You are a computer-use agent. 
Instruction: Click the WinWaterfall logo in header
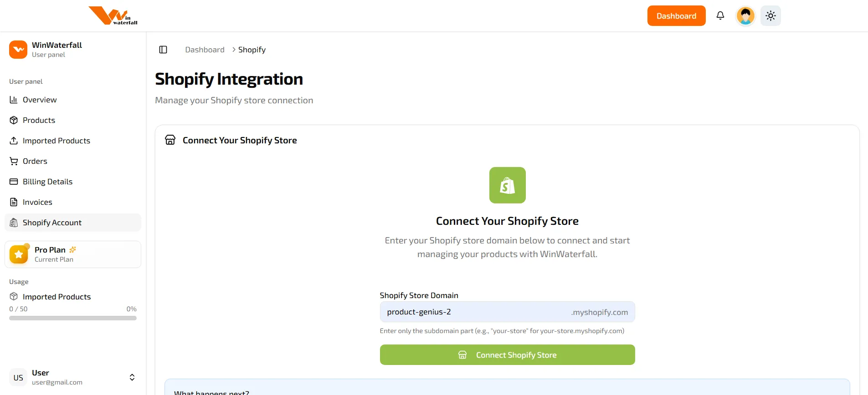tap(113, 15)
